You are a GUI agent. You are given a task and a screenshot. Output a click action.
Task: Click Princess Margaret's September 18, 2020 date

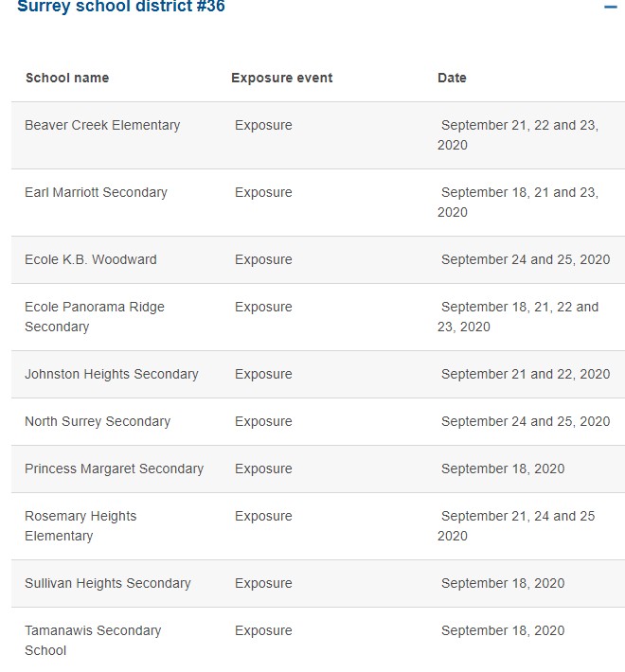[503, 469]
